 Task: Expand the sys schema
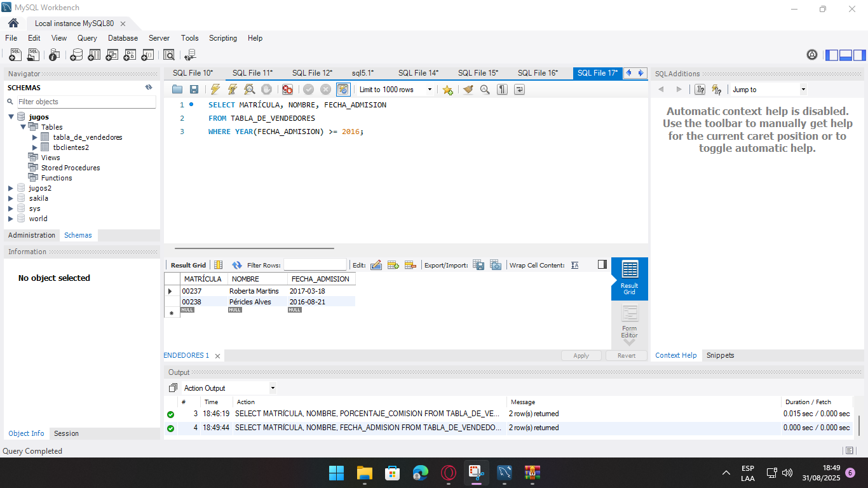[11, 208]
